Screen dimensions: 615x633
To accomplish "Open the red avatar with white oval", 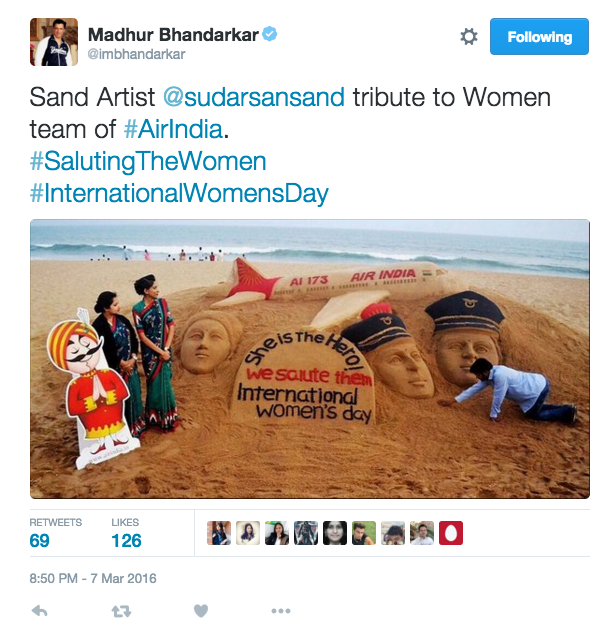I will coord(451,533).
